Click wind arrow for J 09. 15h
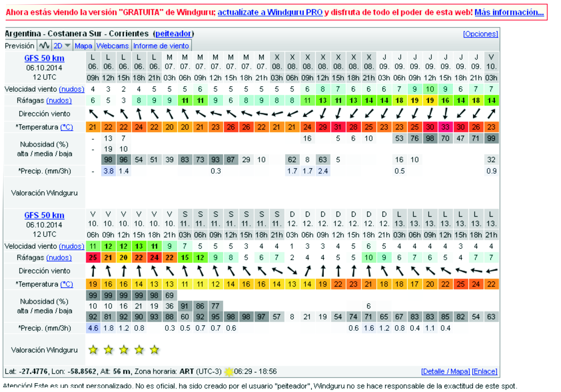 click(446, 114)
